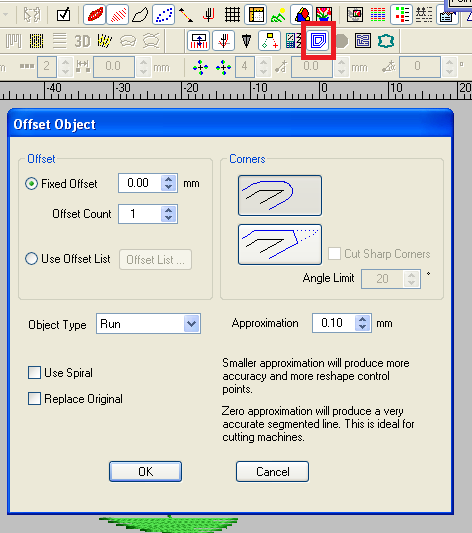This screenshot has height=533, width=472.
Task: Open the Offset List button
Action: 155,260
